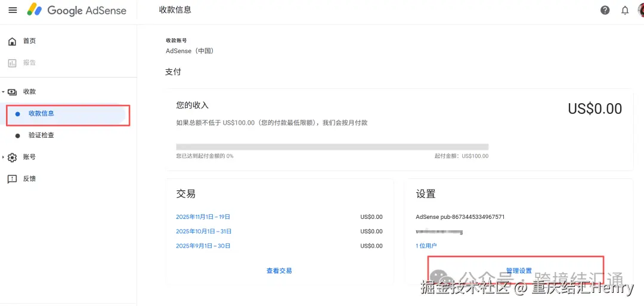This screenshot has height=306, width=644.
Task: Click the reports chart icon beside 报告
Action: click(13, 63)
